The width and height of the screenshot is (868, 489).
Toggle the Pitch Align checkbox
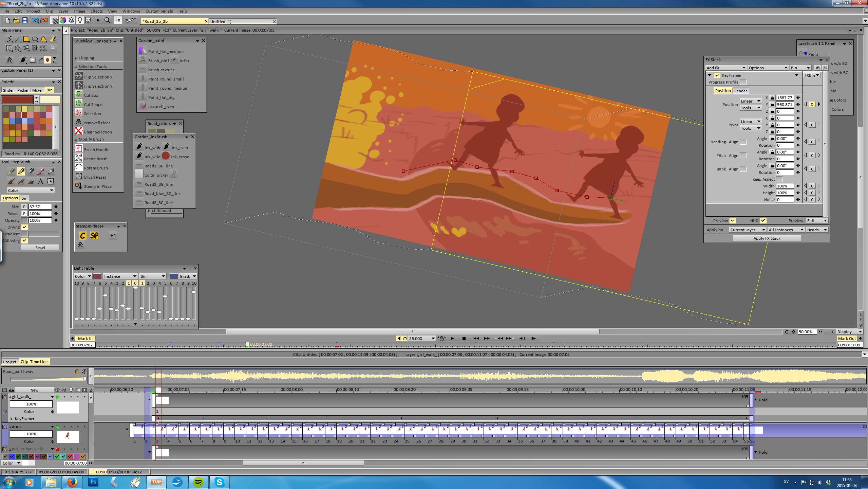[x=743, y=156]
